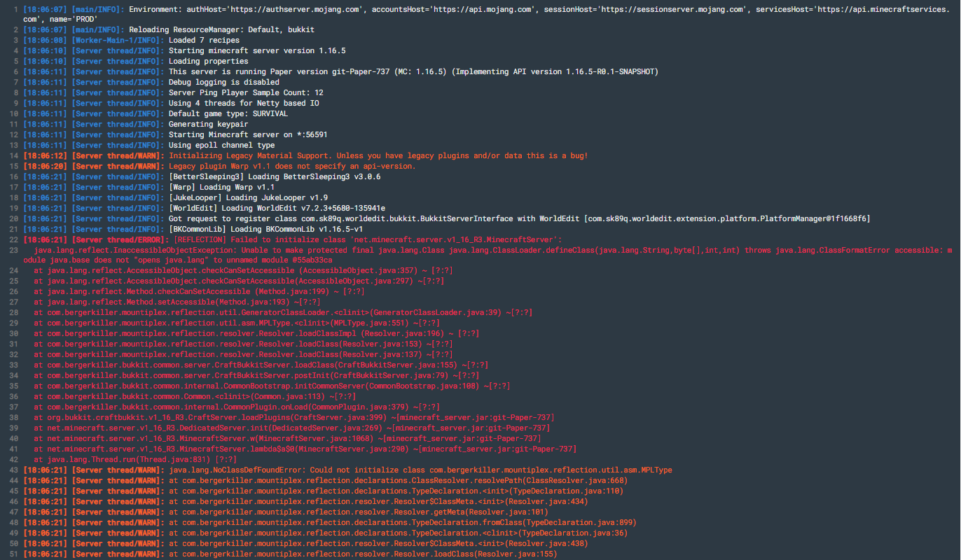Click the "CommonBootstrap.java:108" stack frame
The image size is (961, 560).
tap(272, 387)
